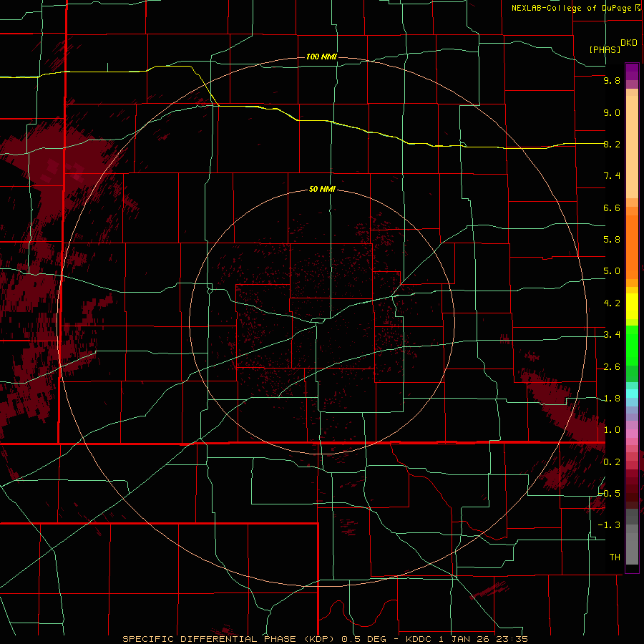The image size is (644, 644).
Task: Click the 7.4 scale value
Action: (612, 176)
